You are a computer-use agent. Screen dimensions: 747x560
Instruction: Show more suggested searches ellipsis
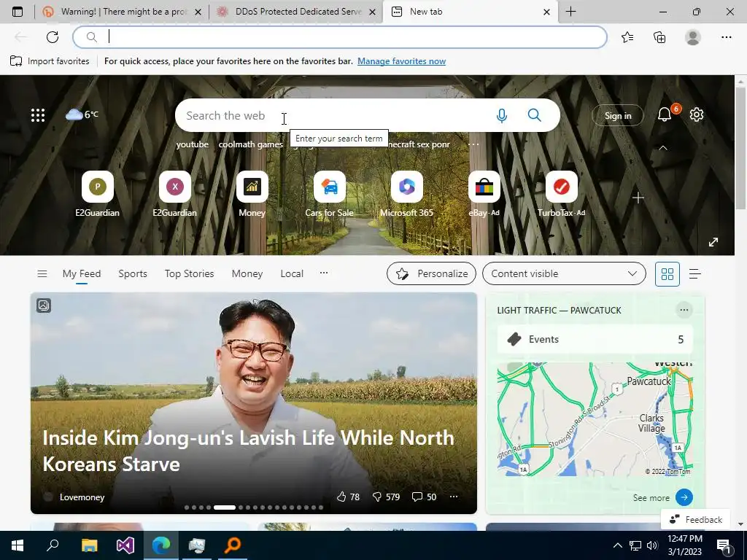pos(473,144)
